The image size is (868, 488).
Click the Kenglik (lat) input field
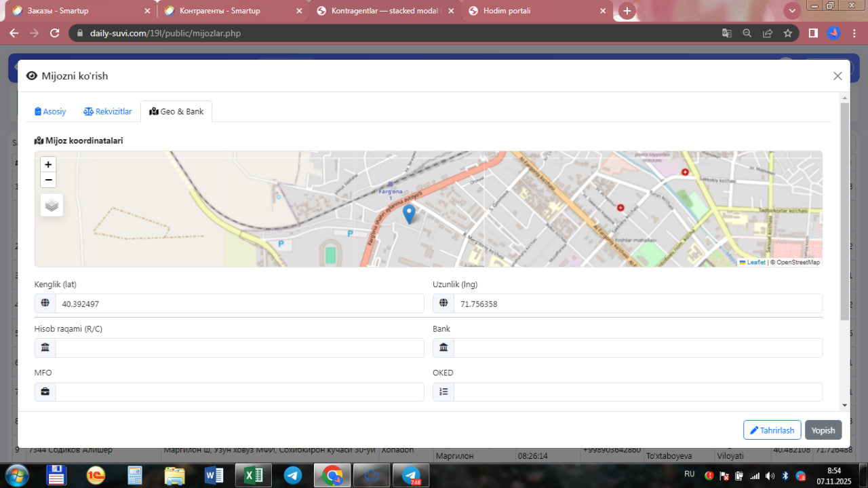[x=239, y=304]
